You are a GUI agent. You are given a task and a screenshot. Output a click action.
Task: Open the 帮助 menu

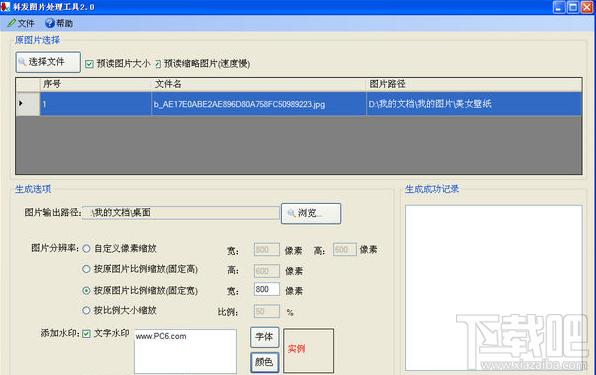tap(59, 24)
